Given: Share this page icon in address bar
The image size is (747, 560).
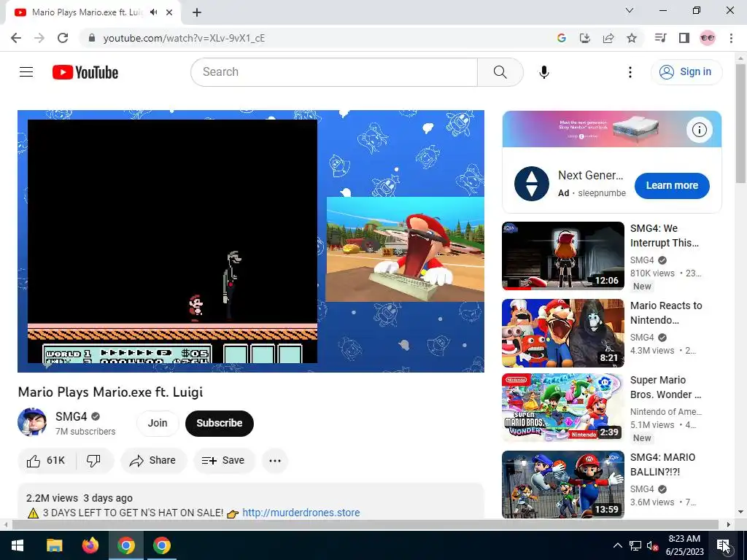Looking at the screenshot, I should [x=608, y=38].
